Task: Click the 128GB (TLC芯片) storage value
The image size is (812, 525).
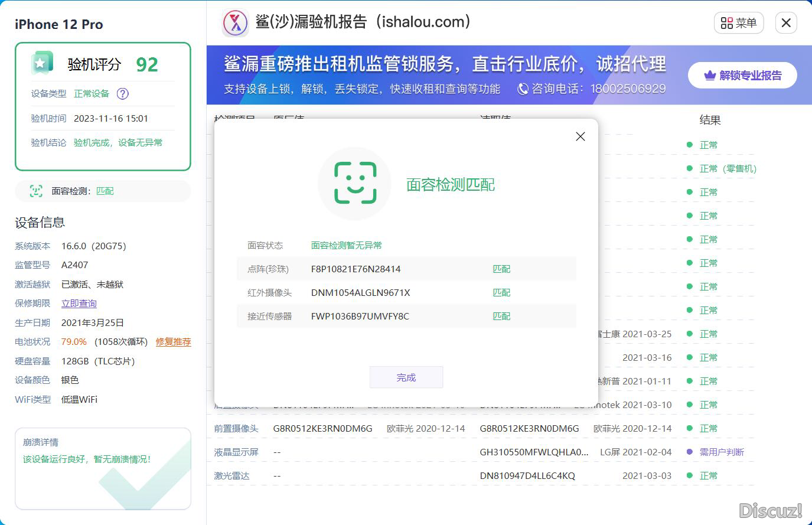Action: tap(98, 361)
